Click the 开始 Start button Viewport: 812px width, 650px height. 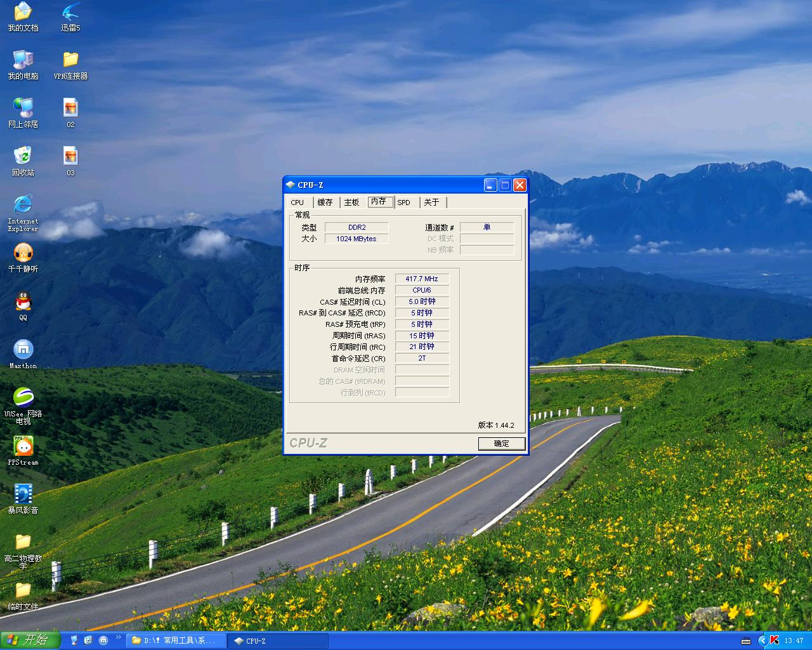tap(30, 640)
